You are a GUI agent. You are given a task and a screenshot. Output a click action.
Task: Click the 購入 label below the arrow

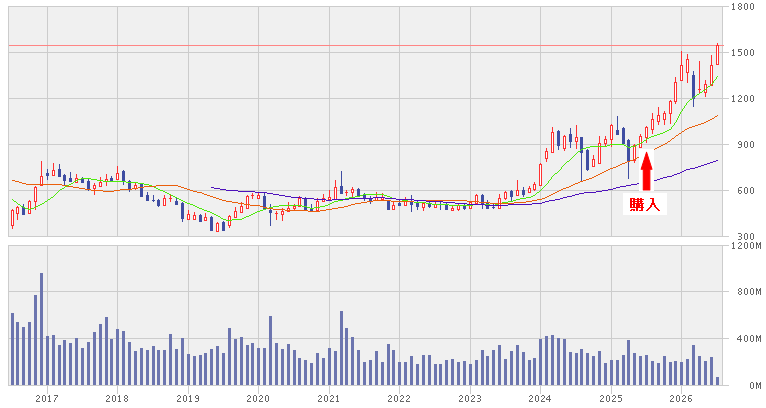click(x=645, y=205)
